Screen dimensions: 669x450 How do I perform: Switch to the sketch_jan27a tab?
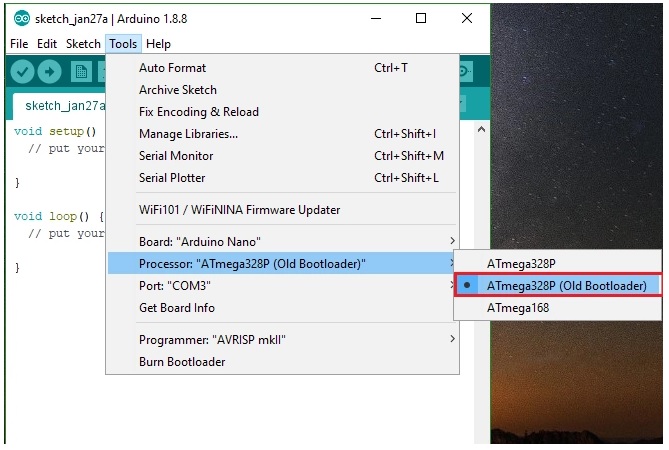[57, 105]
